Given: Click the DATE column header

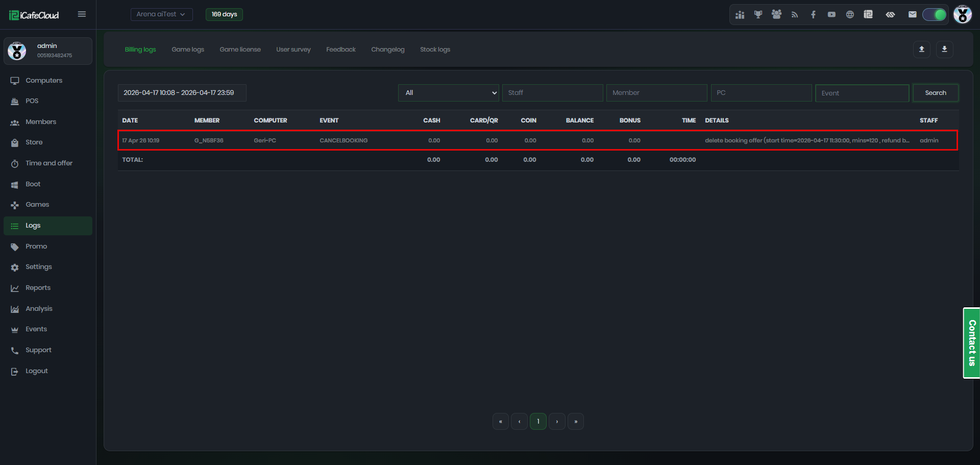Looking at the screenshot, I should coord(130,120).
